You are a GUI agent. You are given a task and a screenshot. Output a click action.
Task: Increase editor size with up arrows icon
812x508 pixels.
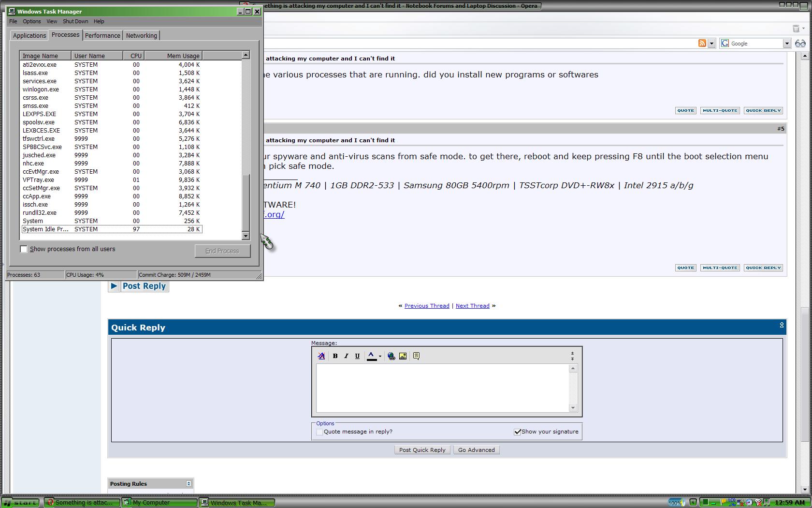(572, 354)
